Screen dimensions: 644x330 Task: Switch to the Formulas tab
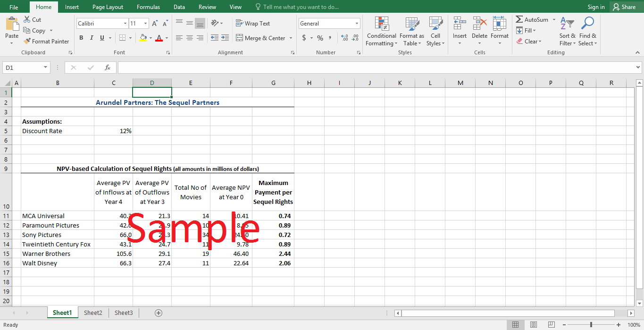tap(148, 7)
